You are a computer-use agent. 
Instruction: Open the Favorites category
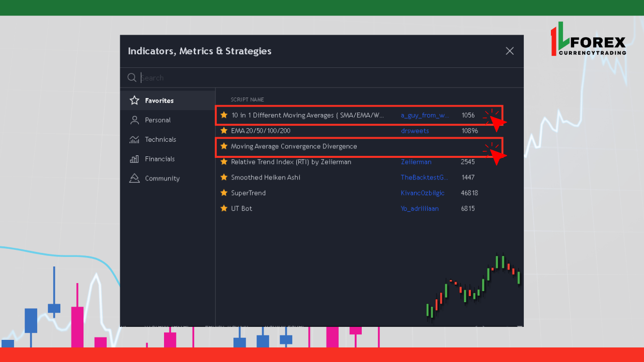(159, 101)
